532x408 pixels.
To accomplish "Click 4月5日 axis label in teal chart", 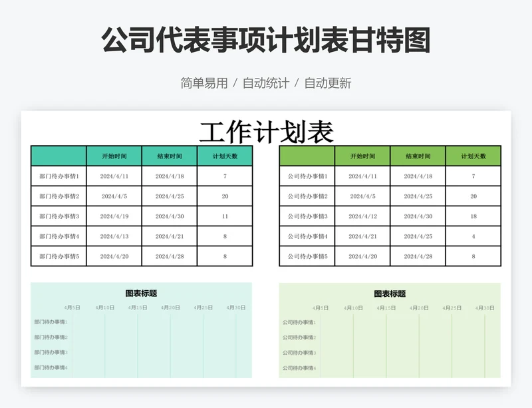I will 72,307.
